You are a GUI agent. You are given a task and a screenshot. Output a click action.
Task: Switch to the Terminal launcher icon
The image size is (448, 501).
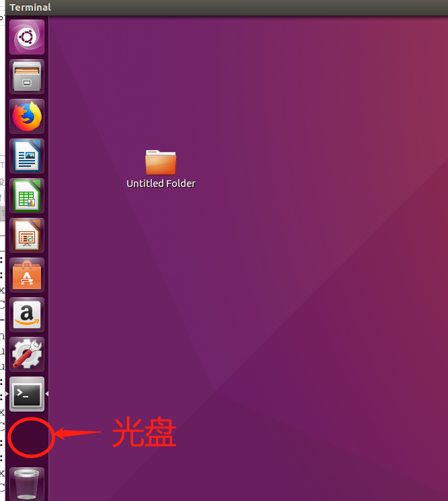(27, 394)
